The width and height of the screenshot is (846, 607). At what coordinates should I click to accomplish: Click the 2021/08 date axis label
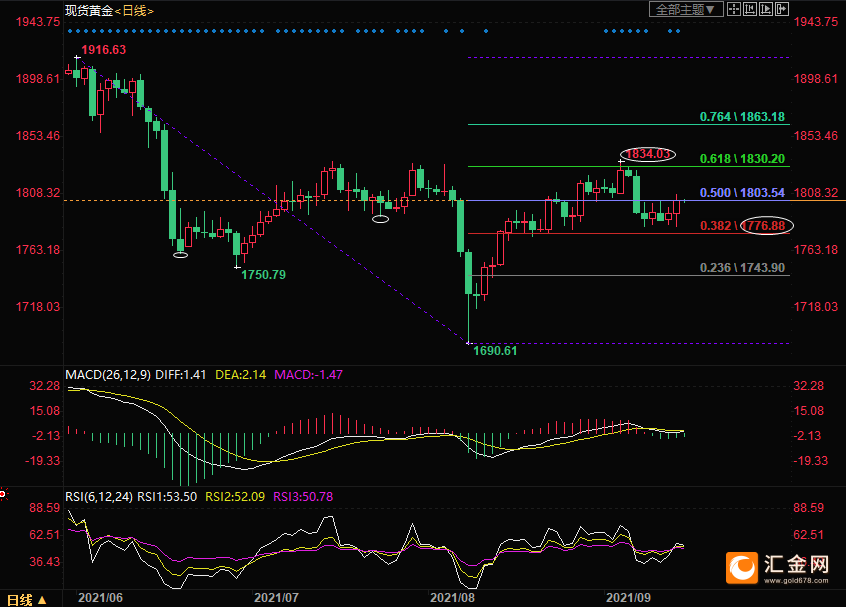tap(452, 598)
